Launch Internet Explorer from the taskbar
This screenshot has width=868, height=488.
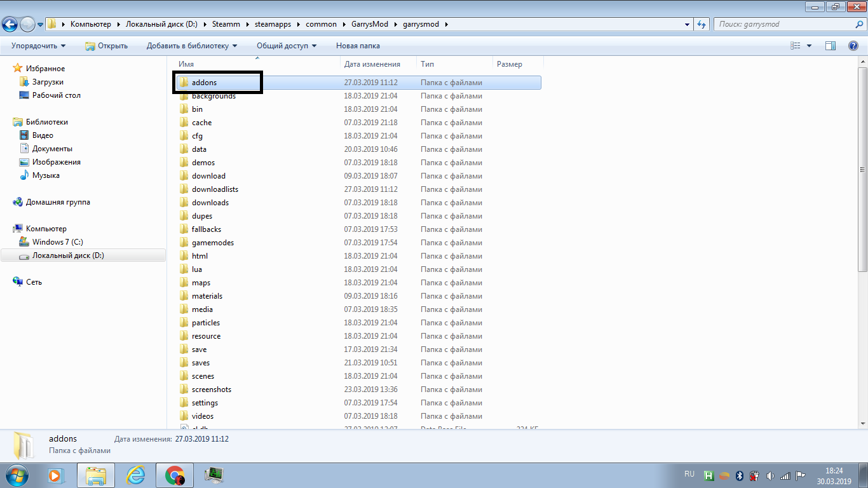(x=135, y=475)
